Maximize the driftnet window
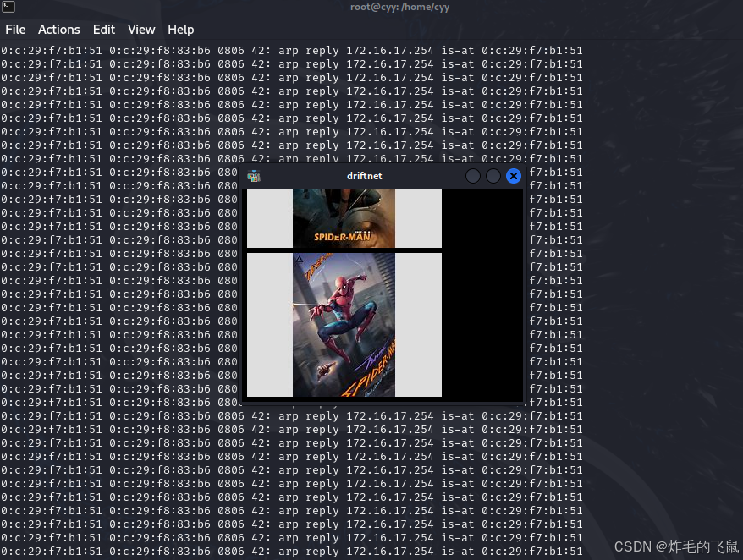Viewport: 743px width, 560px height. click(x=493, y=176)
